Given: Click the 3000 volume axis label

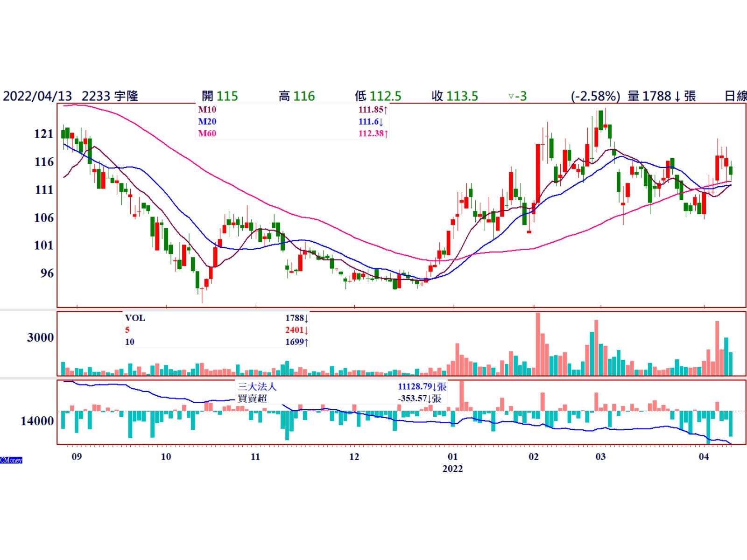Looking at the screenshot, I should click(41, 337).
